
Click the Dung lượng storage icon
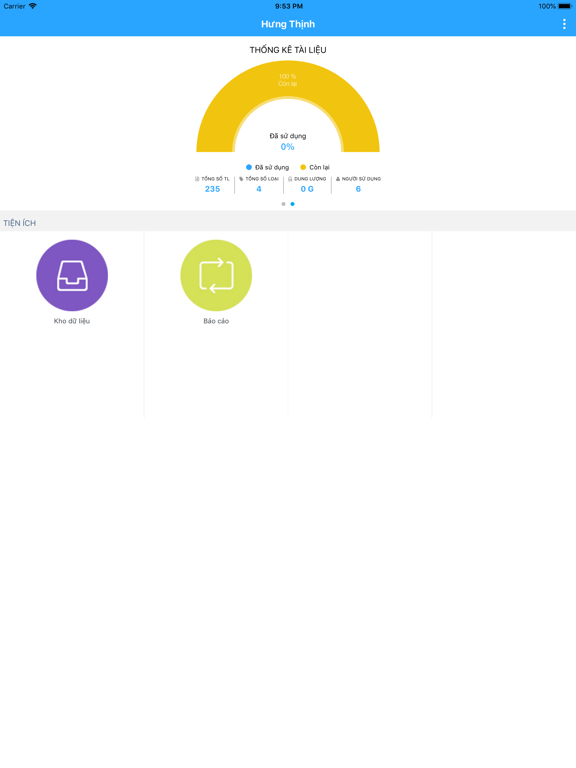(x=290, y=179)
